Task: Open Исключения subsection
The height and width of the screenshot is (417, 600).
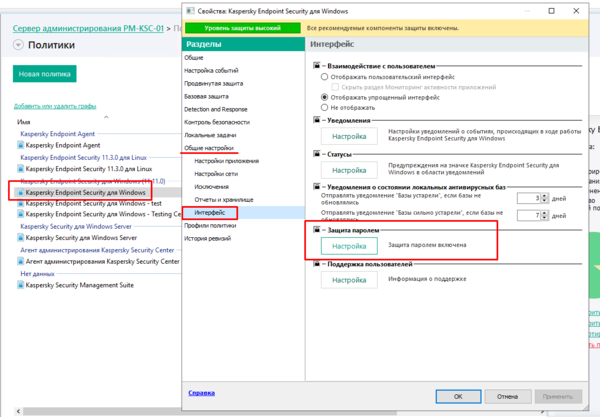Action: (212, 187)
